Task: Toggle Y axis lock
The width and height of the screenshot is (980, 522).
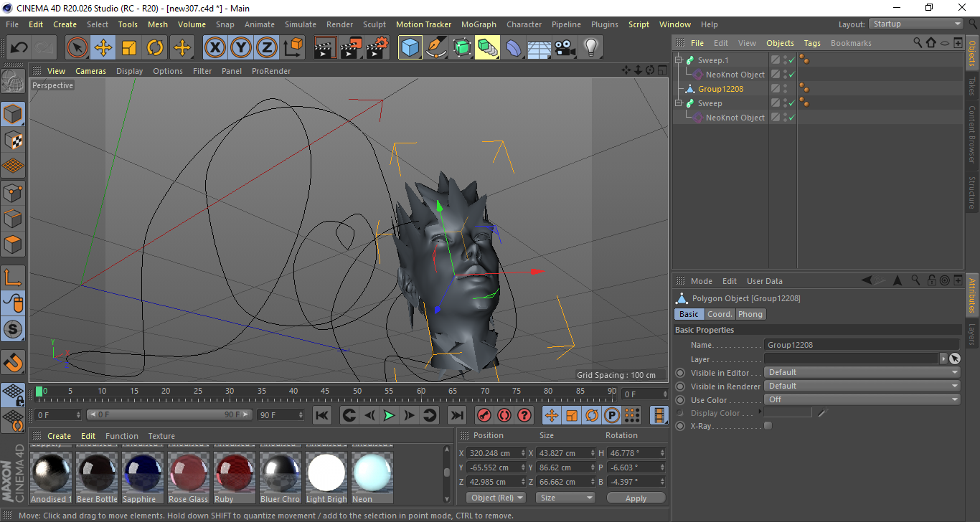Action: (241, 48)
